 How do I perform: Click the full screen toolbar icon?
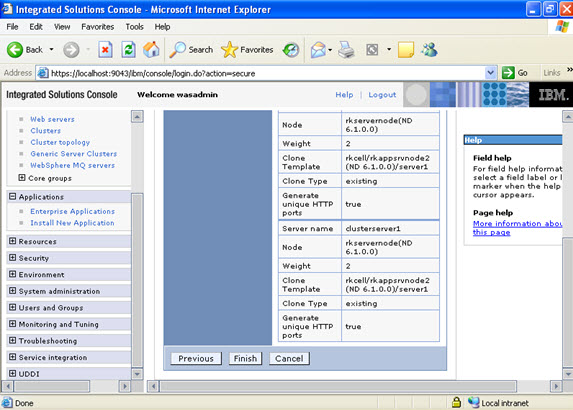372,50
